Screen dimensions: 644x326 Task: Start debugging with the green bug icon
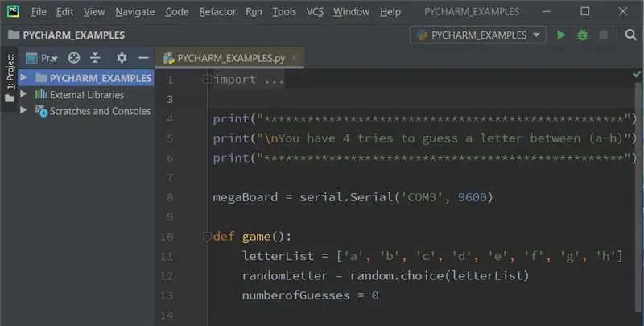point(582,35)
